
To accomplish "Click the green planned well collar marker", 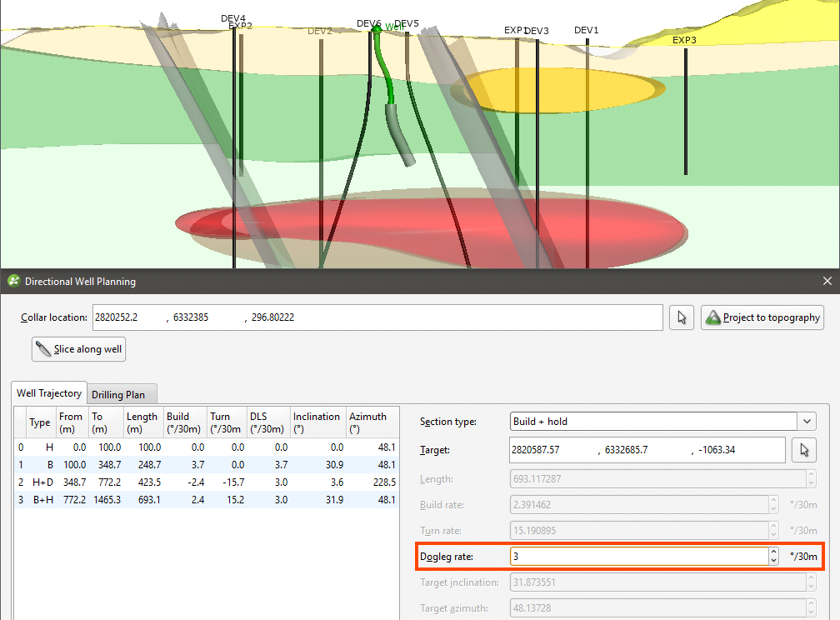I will click(377, 29).
